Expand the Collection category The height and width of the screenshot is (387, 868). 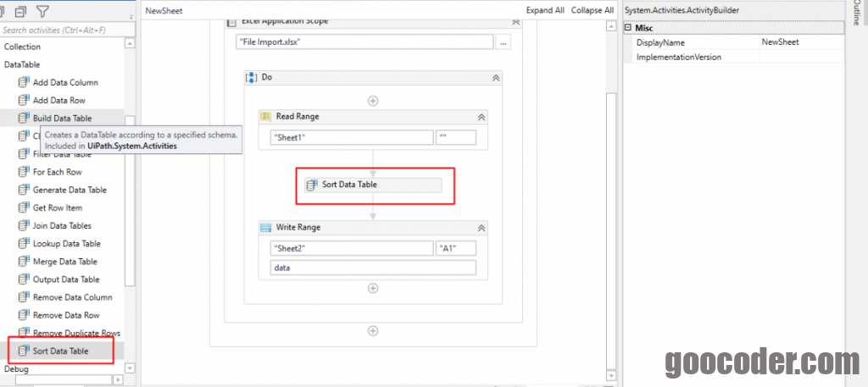[x=22, y=47]
